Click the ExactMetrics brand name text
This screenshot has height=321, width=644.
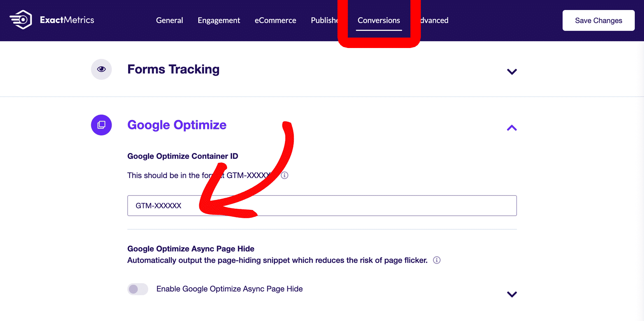67,20
